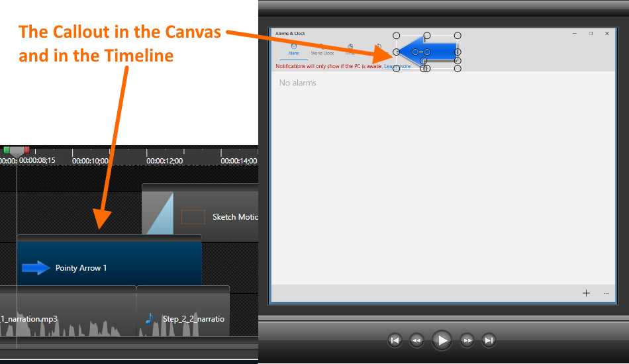Click the callout's top-middle resize handle
Viewport: 629px width, 364px height.
[x=427, y=36]
